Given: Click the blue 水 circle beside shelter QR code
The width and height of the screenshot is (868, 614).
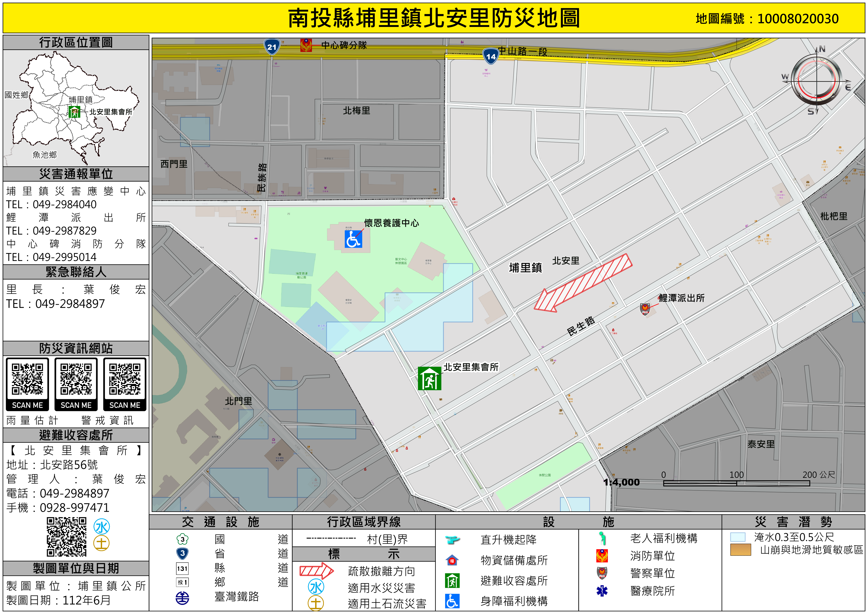Looking at the screenshot, I should pyautogui.click(x=102, y=527).
